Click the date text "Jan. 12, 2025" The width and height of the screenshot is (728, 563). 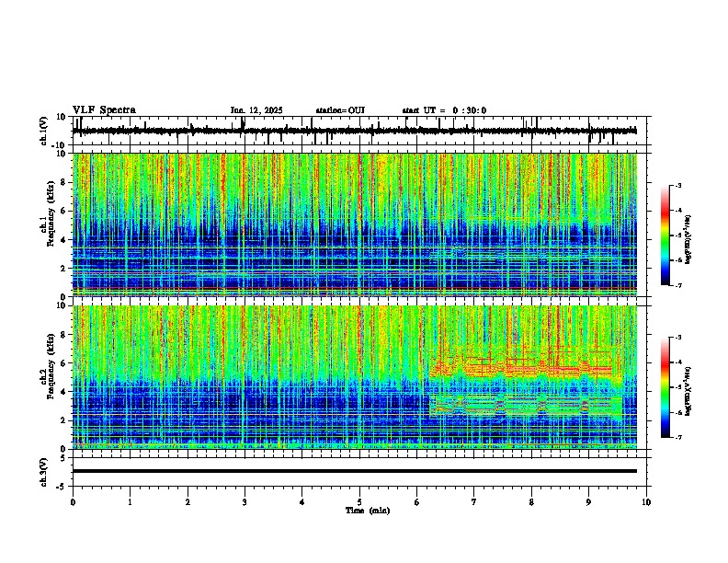click(x=256, y=110)
